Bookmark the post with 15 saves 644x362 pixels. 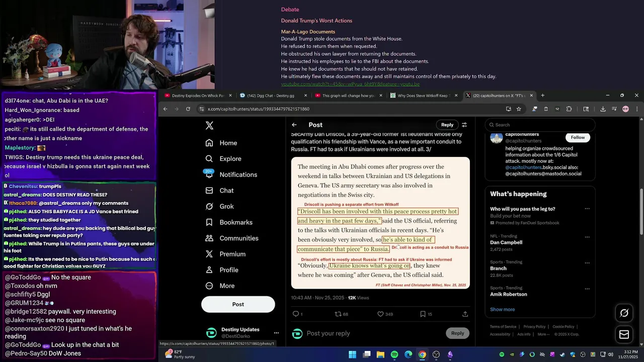pyautogui.click(x=423, y=314)
